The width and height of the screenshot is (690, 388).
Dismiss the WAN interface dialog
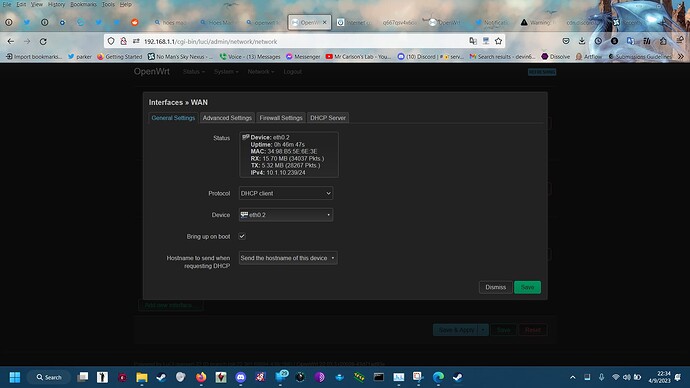(x=495, y=287)
